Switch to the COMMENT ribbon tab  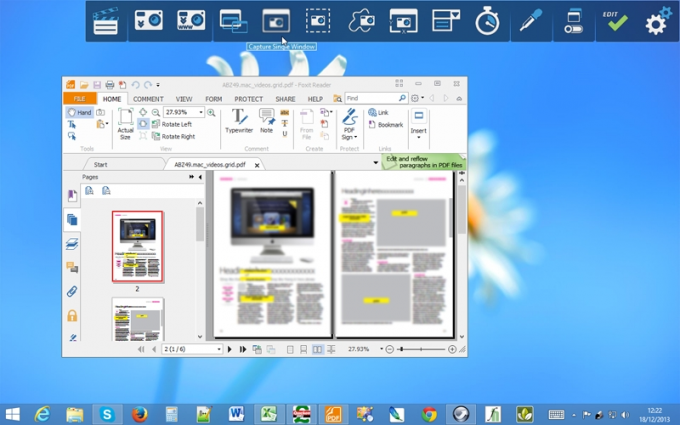click(x=148, y=99)
